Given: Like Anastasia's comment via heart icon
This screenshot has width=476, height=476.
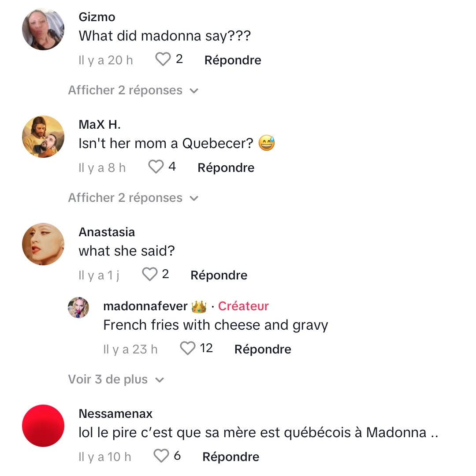Looking at the screenshot, I should 150,274.
